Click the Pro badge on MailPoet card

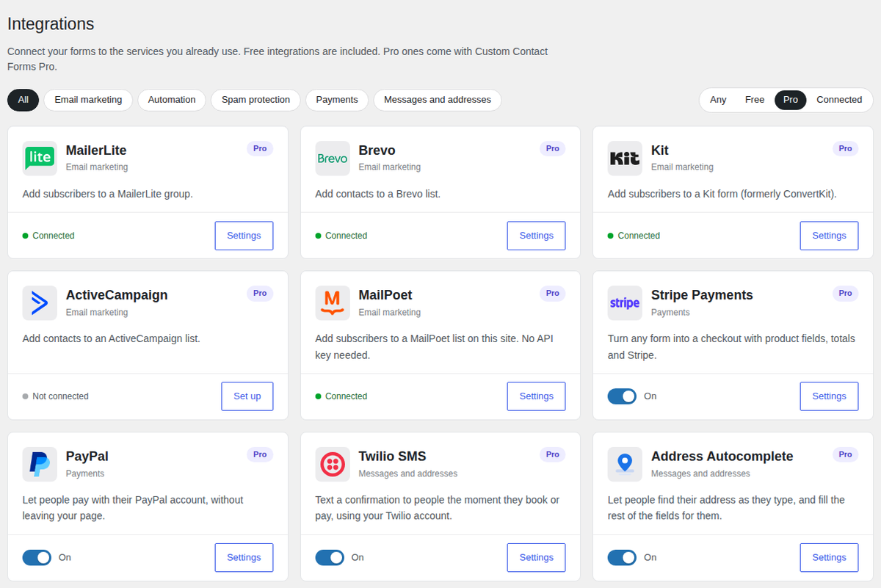[553, 293]
